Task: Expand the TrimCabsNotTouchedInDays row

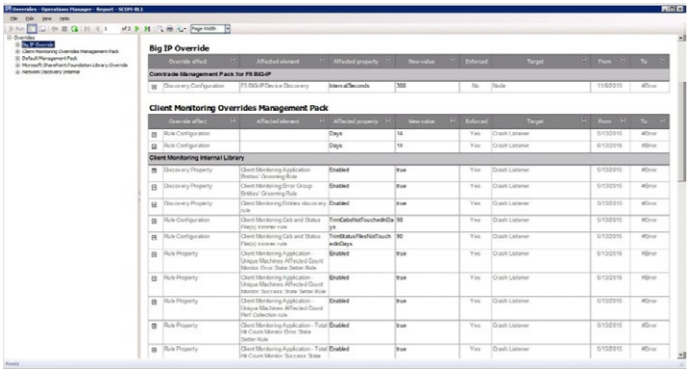Action: pos(154,221)
